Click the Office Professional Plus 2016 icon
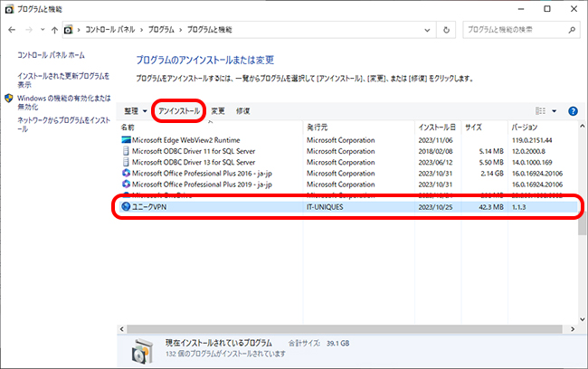Viewport: 588px width, 369px height. (126, 174)
